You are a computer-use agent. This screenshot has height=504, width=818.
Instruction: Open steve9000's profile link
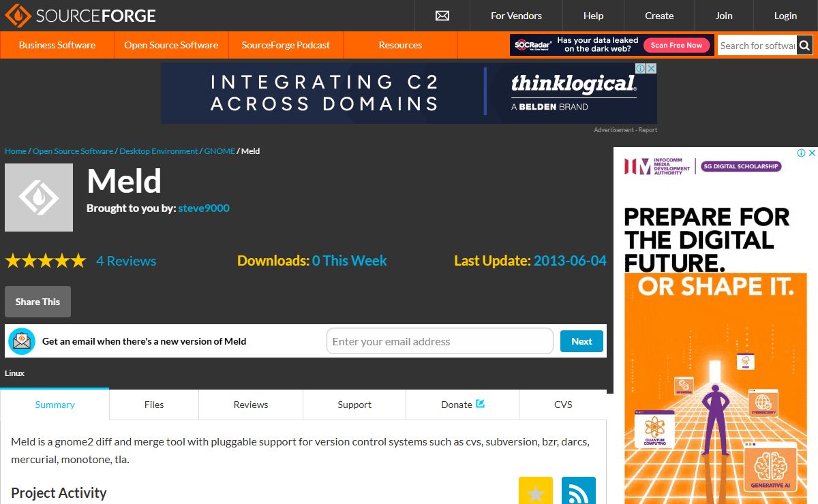tap(204, 208)
